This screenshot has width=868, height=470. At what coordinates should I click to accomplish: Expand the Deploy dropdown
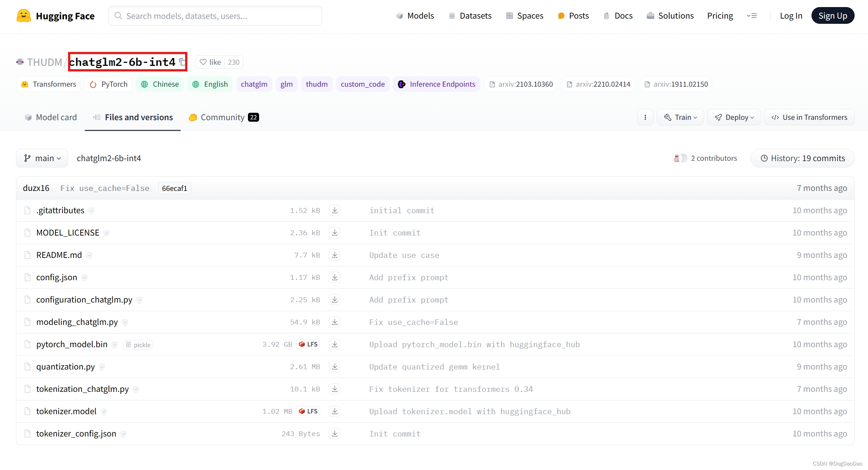(734, 117)
